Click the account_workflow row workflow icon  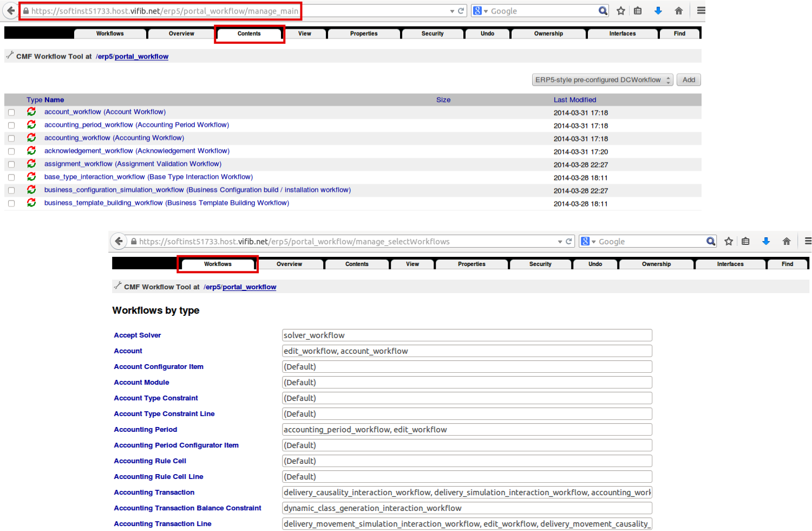(31, 112)
